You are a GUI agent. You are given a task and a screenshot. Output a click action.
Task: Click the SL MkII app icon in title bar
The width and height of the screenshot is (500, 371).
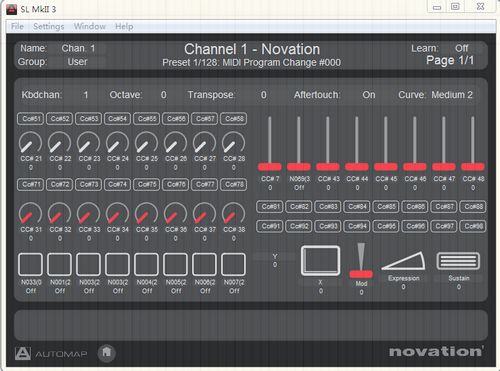[11, 9]
